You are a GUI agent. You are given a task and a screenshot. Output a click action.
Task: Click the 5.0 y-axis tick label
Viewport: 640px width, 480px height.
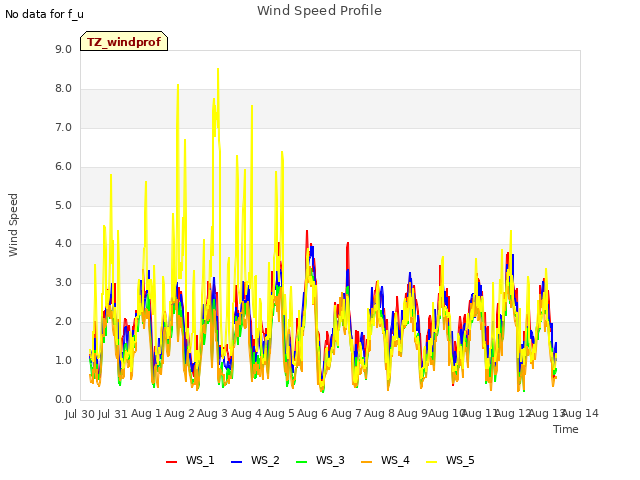[x=63, y=205]
